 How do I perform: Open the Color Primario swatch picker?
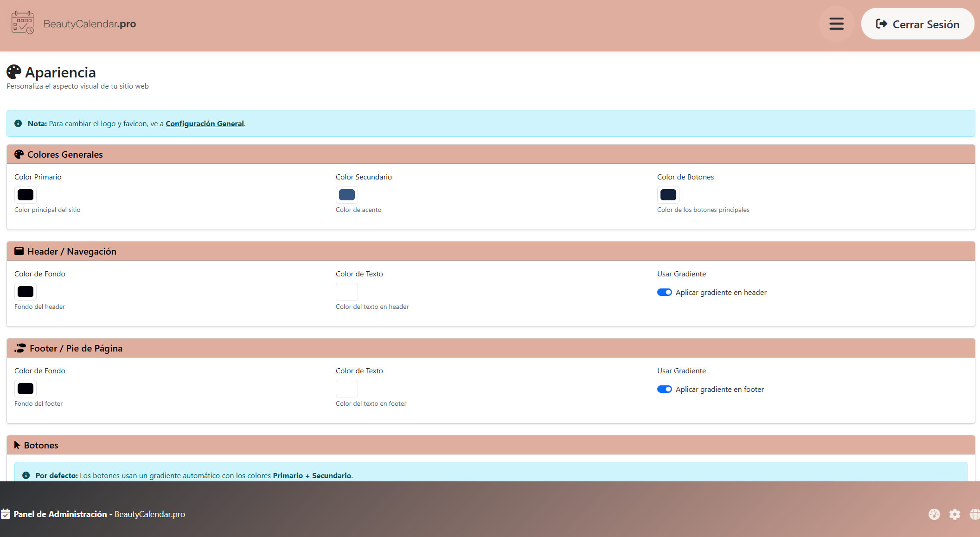tap(26, 195)
